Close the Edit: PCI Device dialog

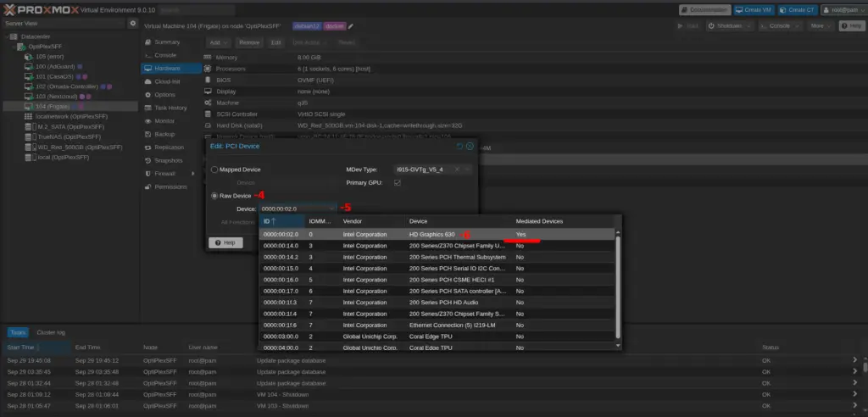tap(469, 147)
